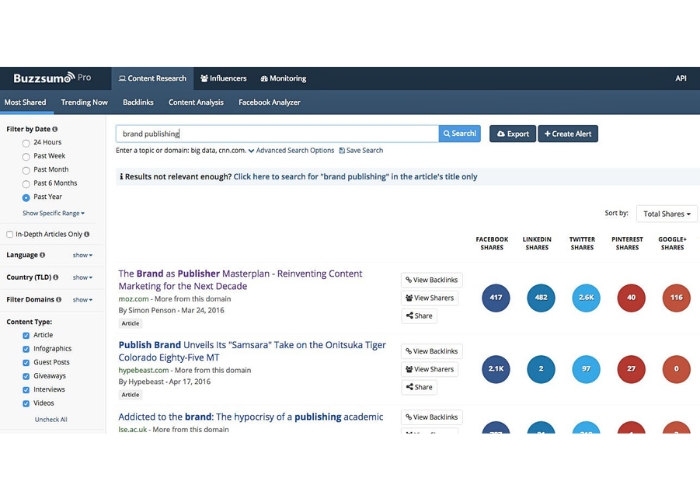Image resolution: width=700 pixels, height=500 pixels.
Task: Enable In-Depth Articles Only checkbox
Action: 9,234
